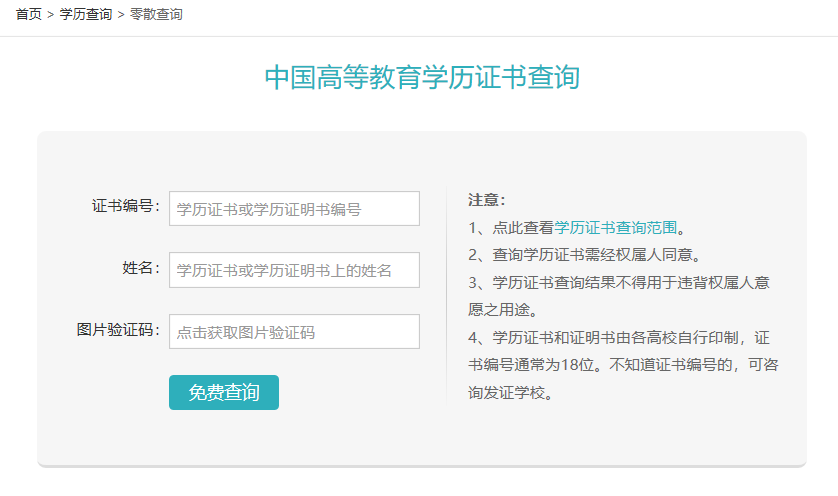Viewport: 838px width, 496px height.
Task: Click note 2 about 权属人同意
Action: (x=584, y=255)
